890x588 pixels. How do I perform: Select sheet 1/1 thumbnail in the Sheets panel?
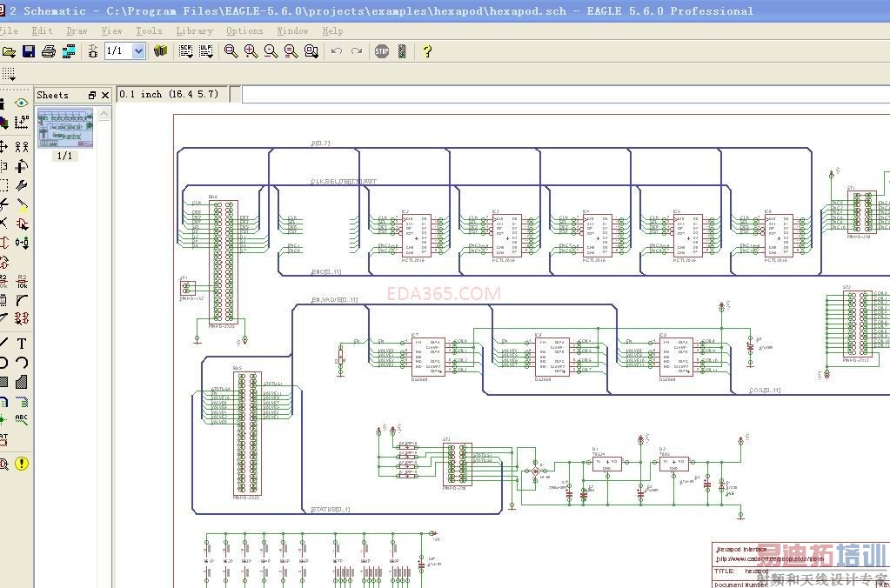tap(65, 128)
